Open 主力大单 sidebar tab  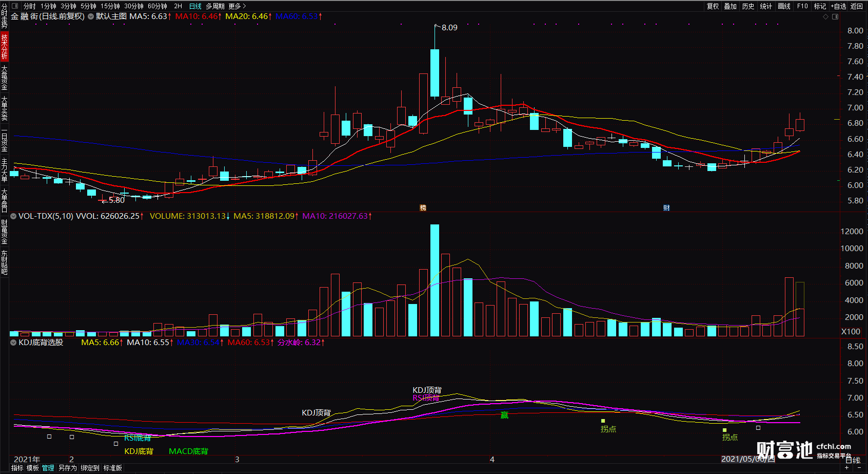tap(4, 170)
